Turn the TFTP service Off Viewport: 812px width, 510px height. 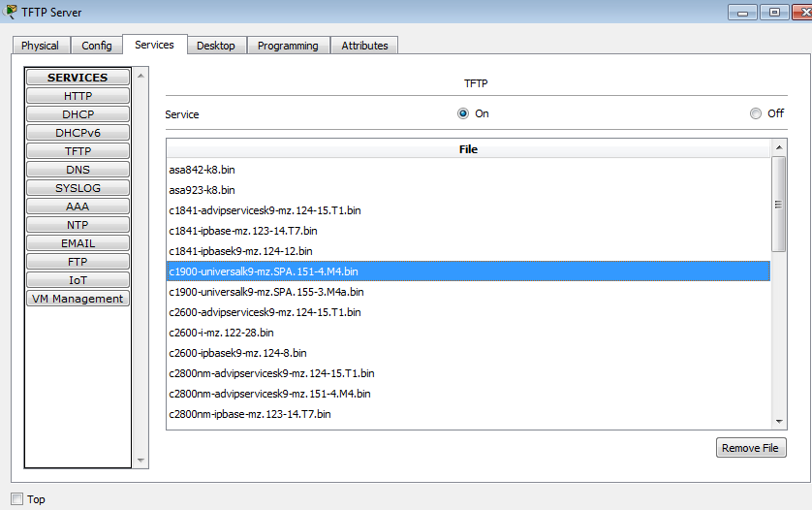756,113
